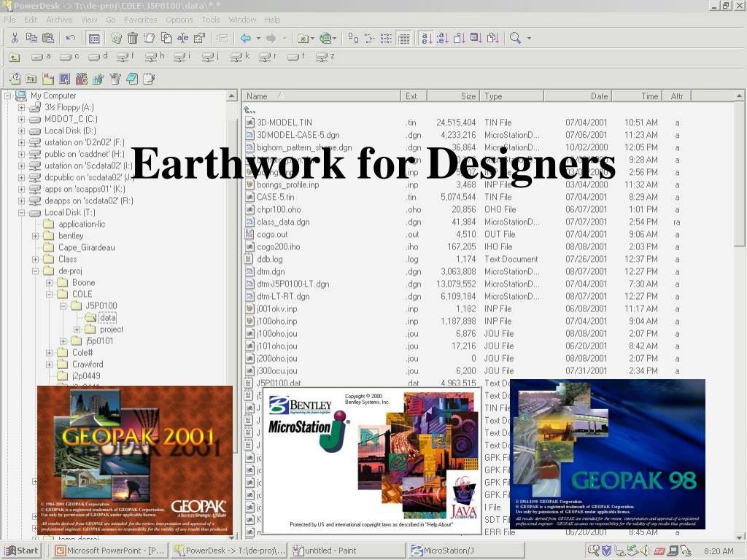Open the Tools menu

click(x=211, y=20)
